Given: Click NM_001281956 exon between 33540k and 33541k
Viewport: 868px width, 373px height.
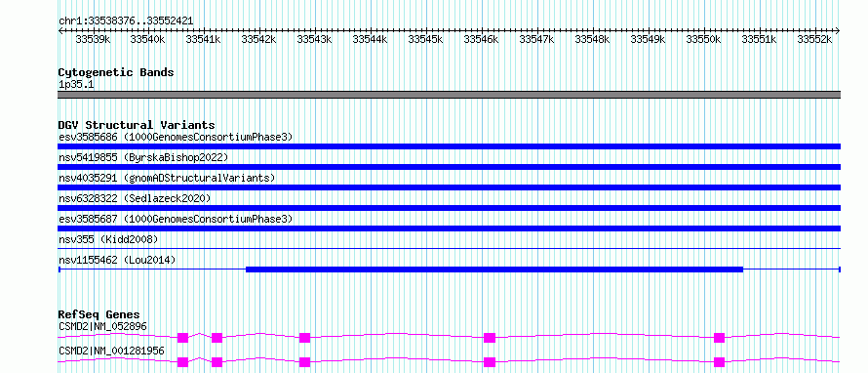Looking at the screenshot, I should click(x=183, y=362).
